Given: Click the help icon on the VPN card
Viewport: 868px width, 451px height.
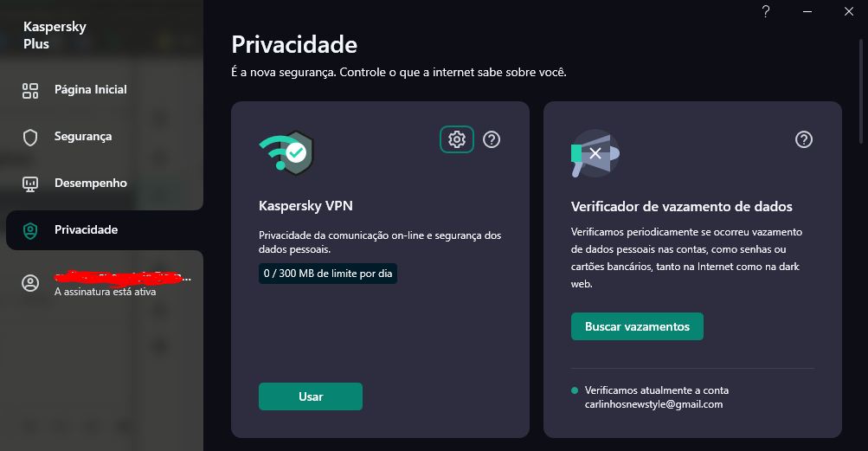Looking at the screenshot, I should point(492,139).
